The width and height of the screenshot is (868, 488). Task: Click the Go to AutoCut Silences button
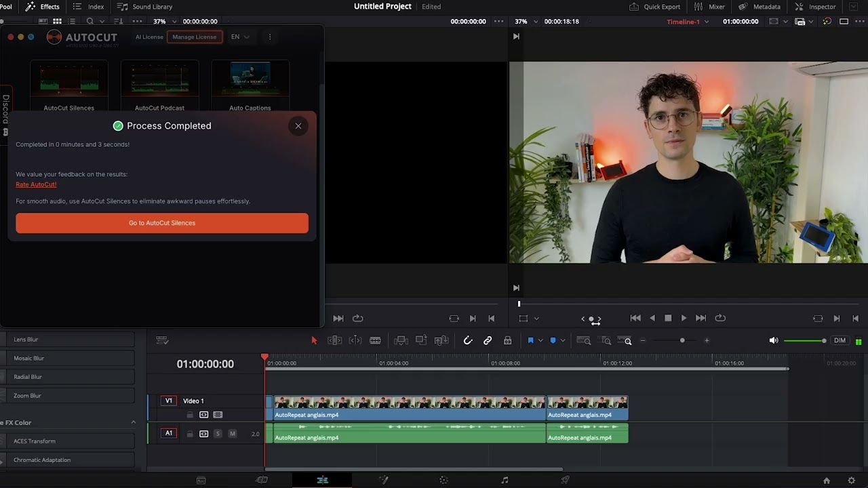click(162, 222)
